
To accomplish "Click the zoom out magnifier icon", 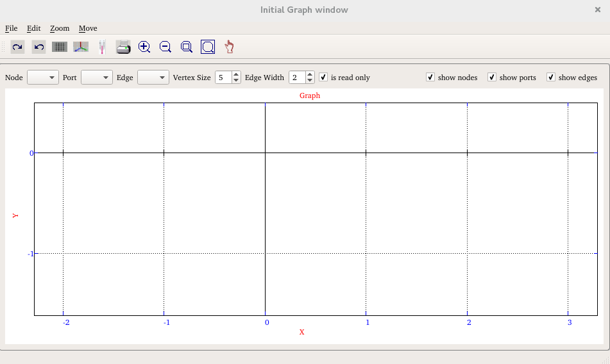I will coord(165,47).
